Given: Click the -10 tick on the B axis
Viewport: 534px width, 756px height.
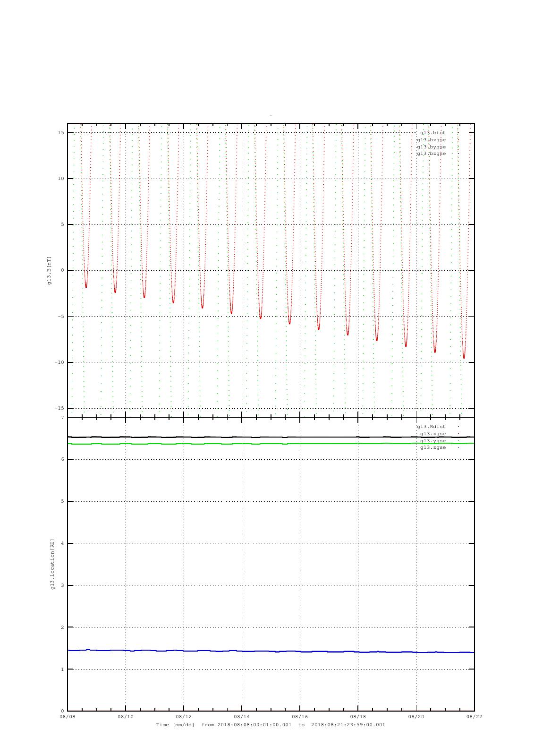Looking at the screenshot, I should [x=59, y=362].
